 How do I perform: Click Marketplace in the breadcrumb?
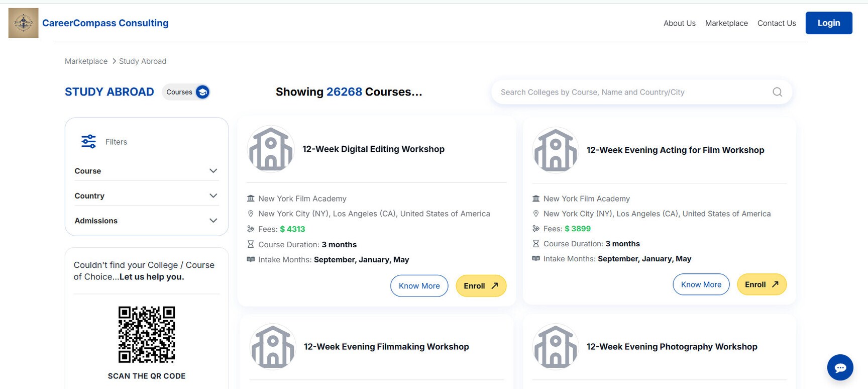click(86, 61)
